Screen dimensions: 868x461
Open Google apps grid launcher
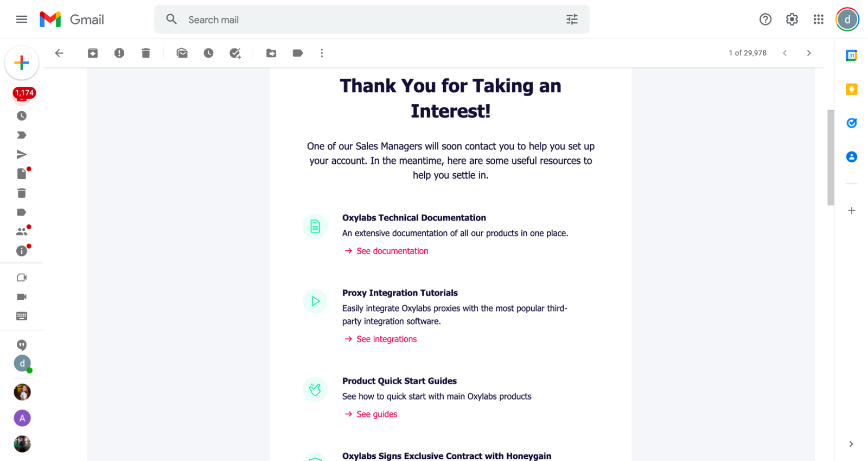click(819, 20)
